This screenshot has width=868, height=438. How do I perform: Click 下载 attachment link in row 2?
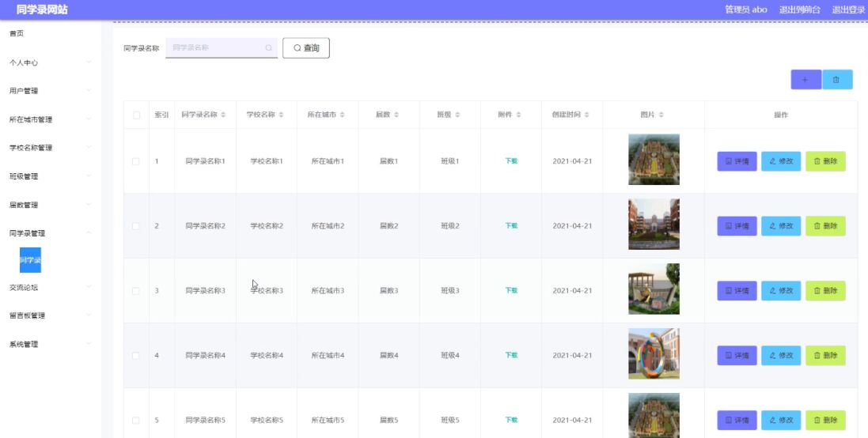(x=511, y=226)
